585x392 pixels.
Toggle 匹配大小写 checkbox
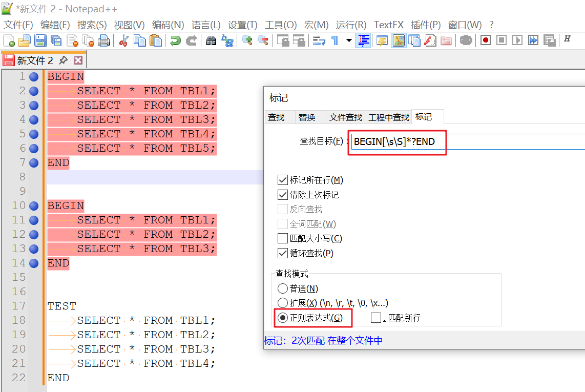pos(283,238)
